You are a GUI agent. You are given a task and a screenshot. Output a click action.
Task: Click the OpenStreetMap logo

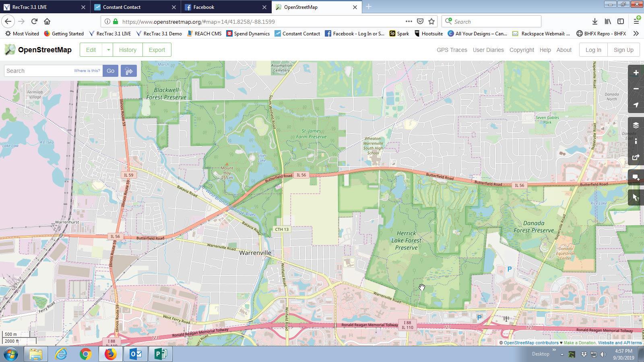pyautogui.click(x=38, y=50)
